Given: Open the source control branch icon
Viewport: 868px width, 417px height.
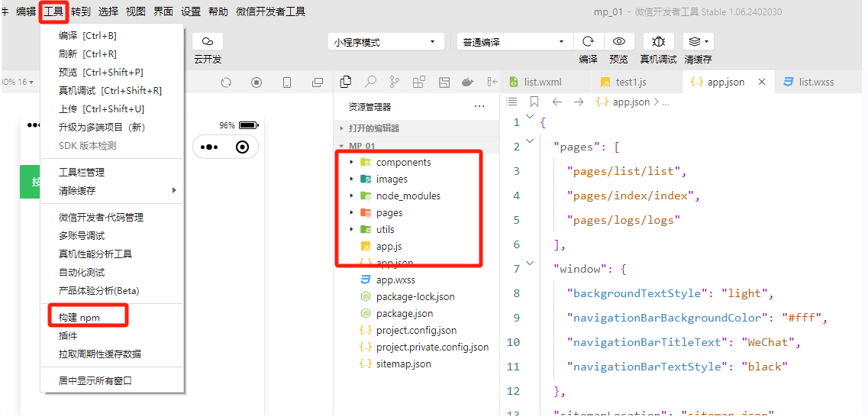Looking at the screenshot, I should tap(395, 82).
